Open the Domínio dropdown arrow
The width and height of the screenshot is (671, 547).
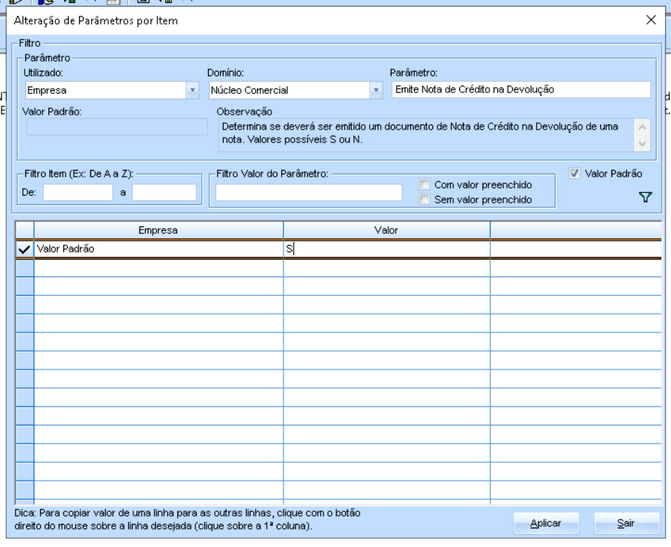376,90
